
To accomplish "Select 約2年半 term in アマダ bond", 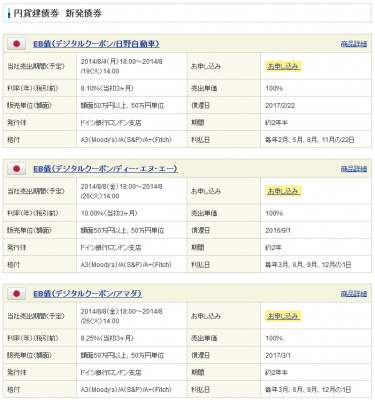I will click(276, 372).
